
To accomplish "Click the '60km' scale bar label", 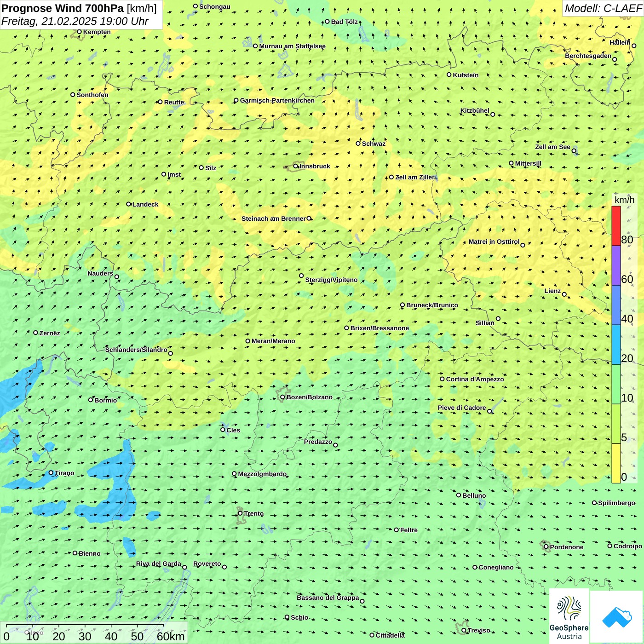I will [171, 636].
